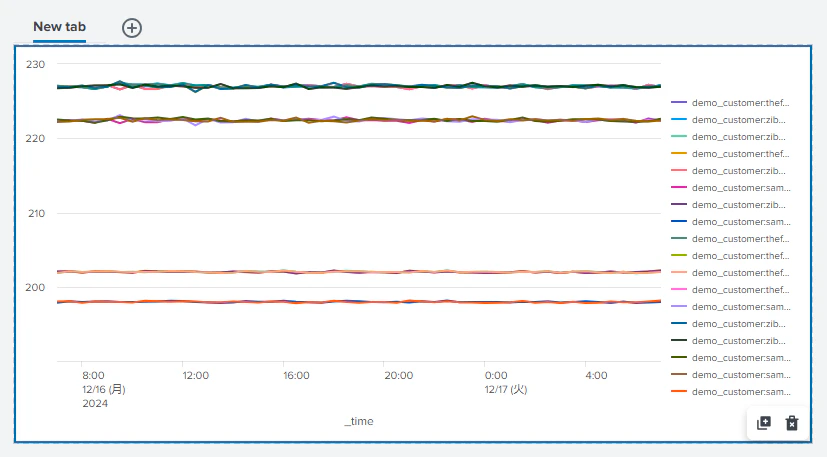Clone the chart panel with the duplicate icon
Viewport: 827px width, 457px height.
pyautogui.click(x=764, y=423)
